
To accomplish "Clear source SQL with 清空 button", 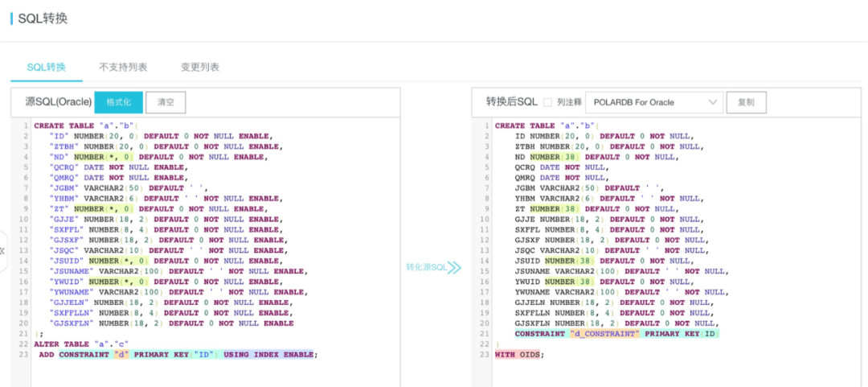I will pyautogui.click(x=166, y=102).
